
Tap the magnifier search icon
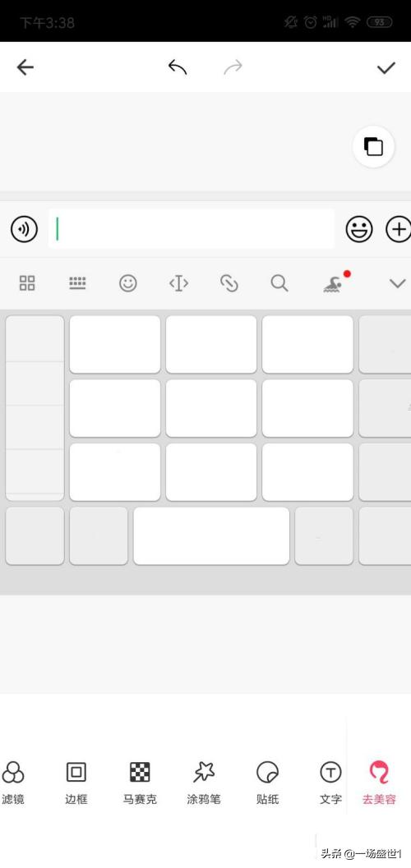(279, 283)
